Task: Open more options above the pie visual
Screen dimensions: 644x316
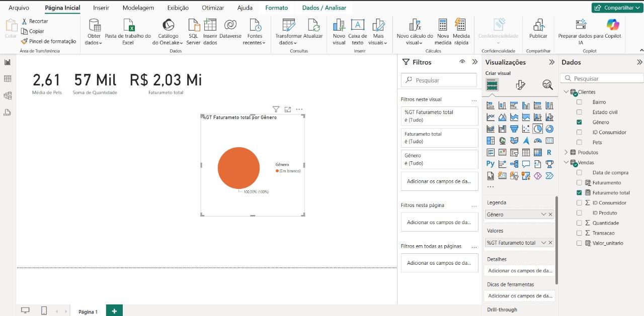Action: 299,109
